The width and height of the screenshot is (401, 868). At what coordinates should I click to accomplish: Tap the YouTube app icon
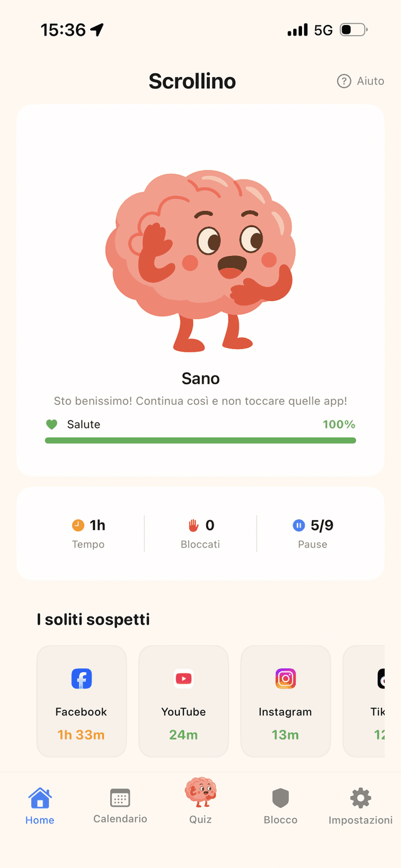(184, 678)
